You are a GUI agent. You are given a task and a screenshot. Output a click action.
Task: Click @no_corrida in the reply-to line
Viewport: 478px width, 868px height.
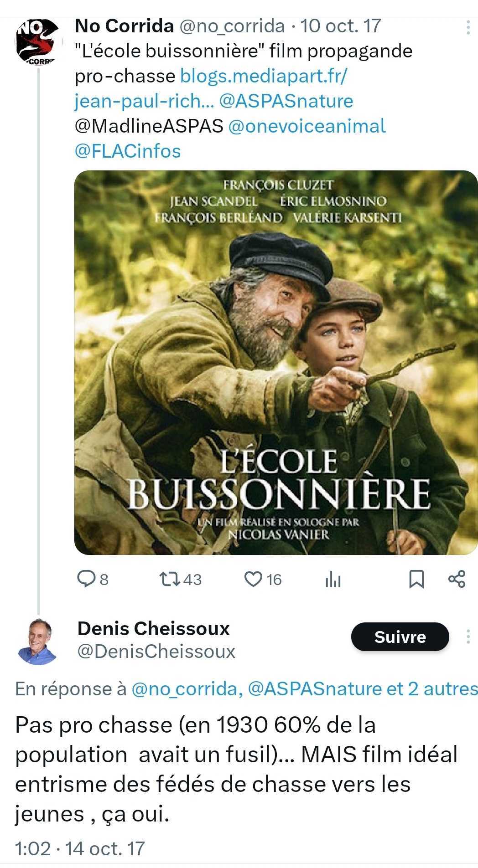pyautogui.click(x=184, y=688)
